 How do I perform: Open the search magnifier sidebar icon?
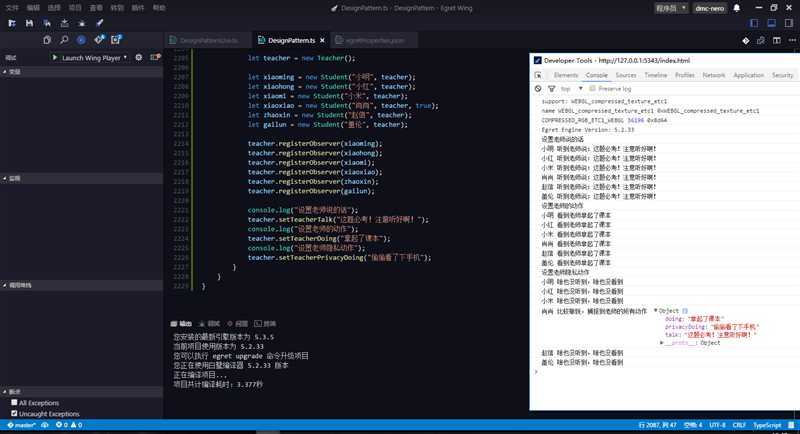click(x=64, y=40)
